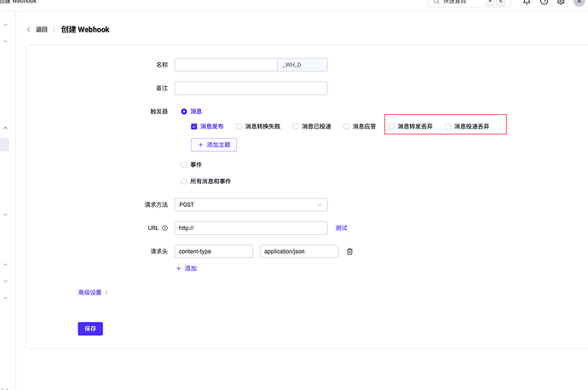Image resolution: width=588 pixels, height=390 pixels.
Task: Expand the 高级设置 advanced settings
Action: [x=93, y=293]
